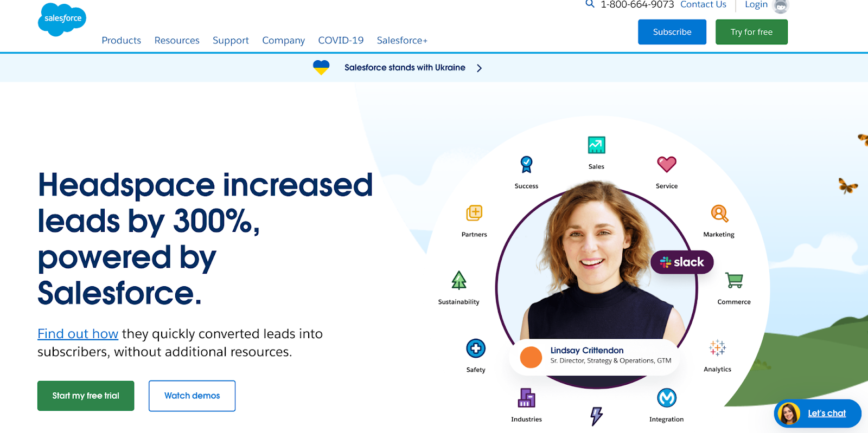Select the Service heart icon
The height and width of the screenshot is (433, 868).
(x=667, y=164)
